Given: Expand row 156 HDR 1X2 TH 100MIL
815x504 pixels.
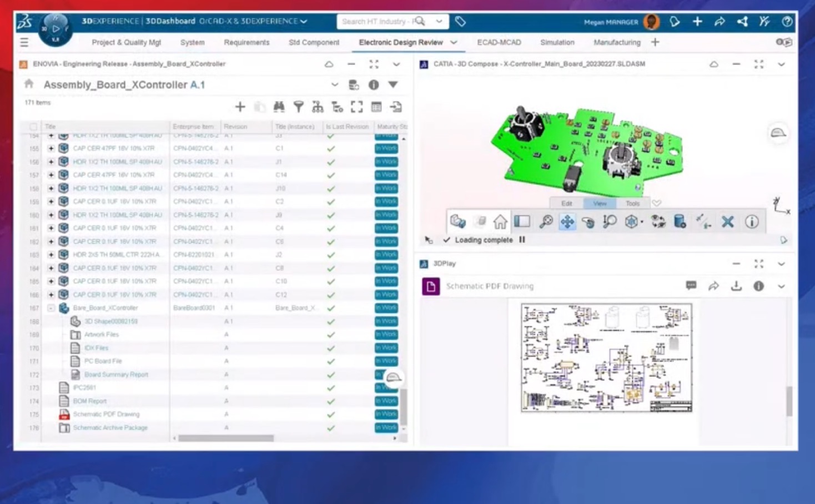Looking at the screenshot, I should 51,162.
